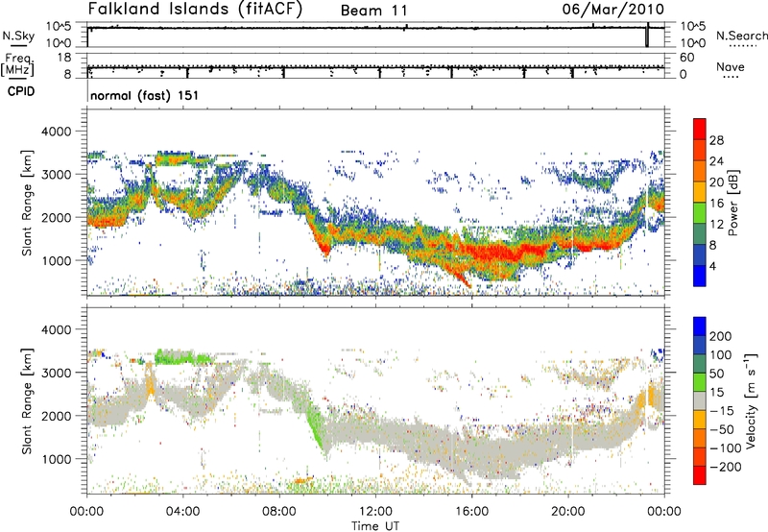768x532 pixels.
Task: Select the "60" Nave axis tick
Action: [x=687, y=58]
